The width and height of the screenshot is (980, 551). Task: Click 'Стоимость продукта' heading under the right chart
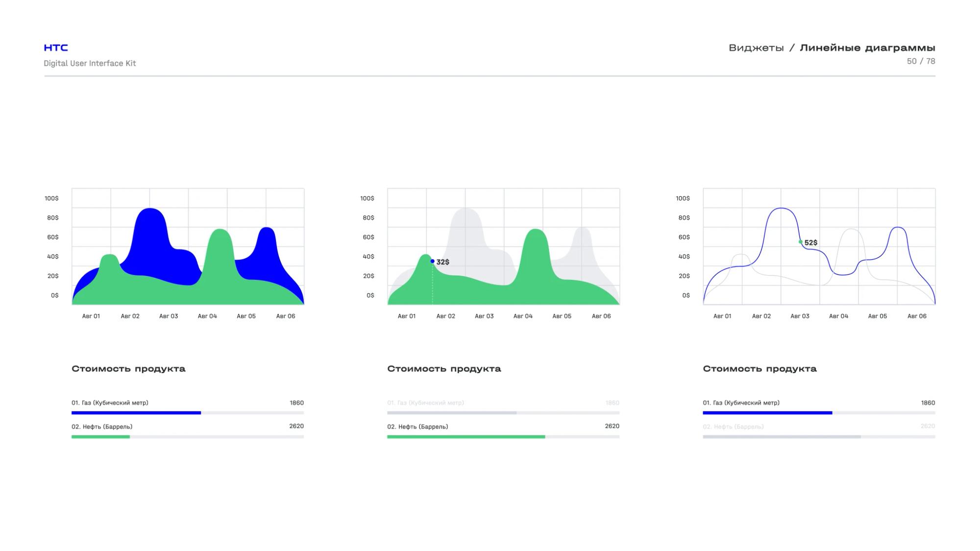pos(759,369)
